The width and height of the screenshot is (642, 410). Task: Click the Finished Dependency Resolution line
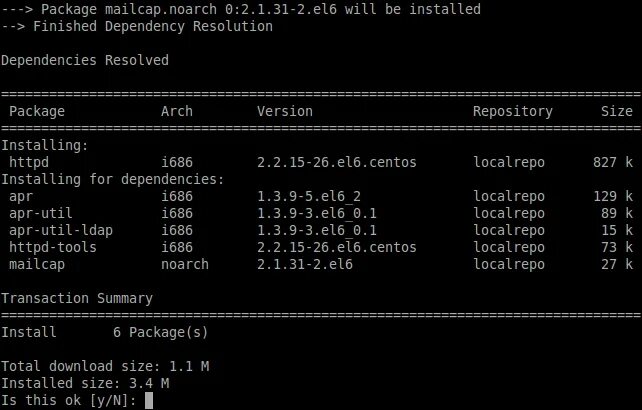(x=137, y=26)
